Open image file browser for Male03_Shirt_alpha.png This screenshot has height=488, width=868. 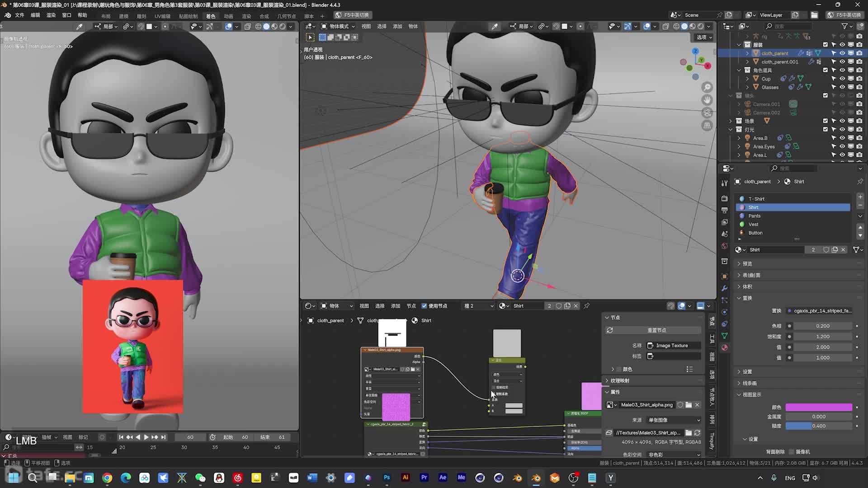689,405
